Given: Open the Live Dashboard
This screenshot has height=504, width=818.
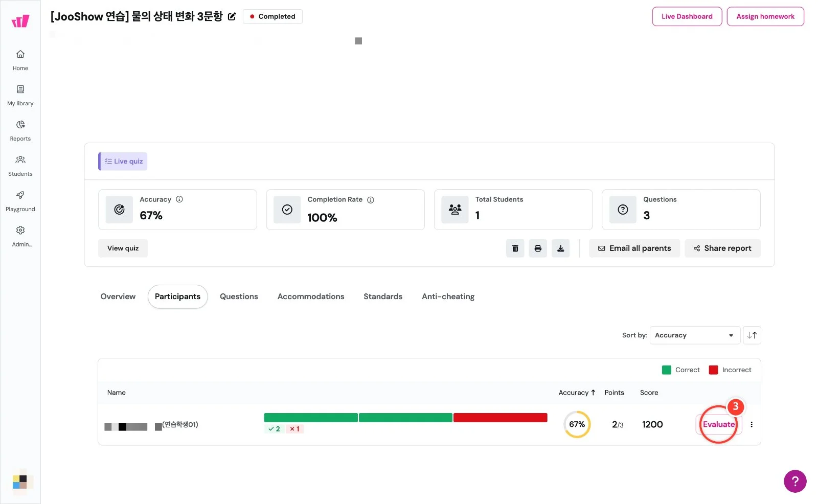Looking at the screenshot, I should [687, 16].
